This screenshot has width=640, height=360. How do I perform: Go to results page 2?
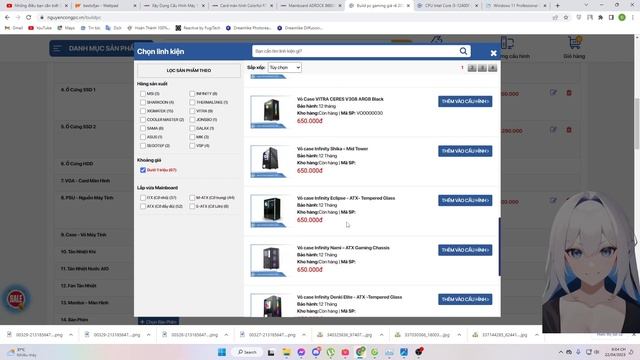pos(472,68)
